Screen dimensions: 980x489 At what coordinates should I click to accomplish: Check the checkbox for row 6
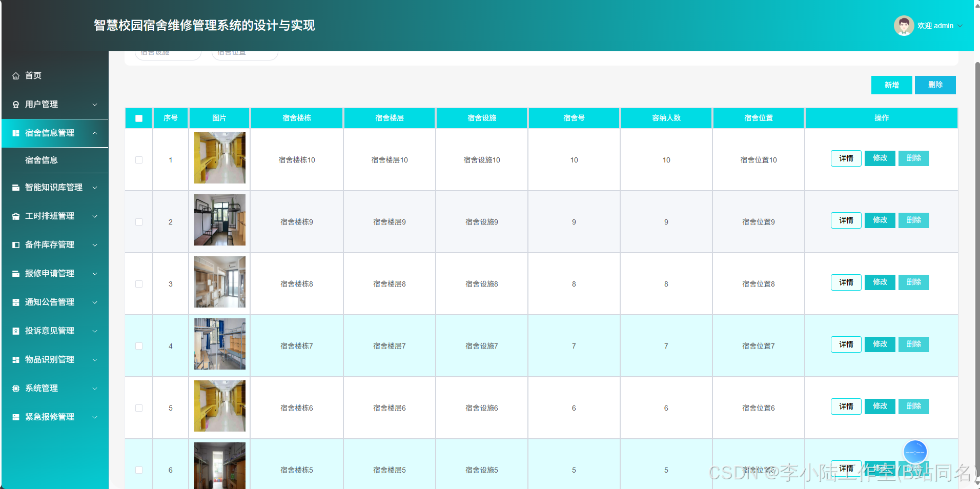tap(139, 470)
